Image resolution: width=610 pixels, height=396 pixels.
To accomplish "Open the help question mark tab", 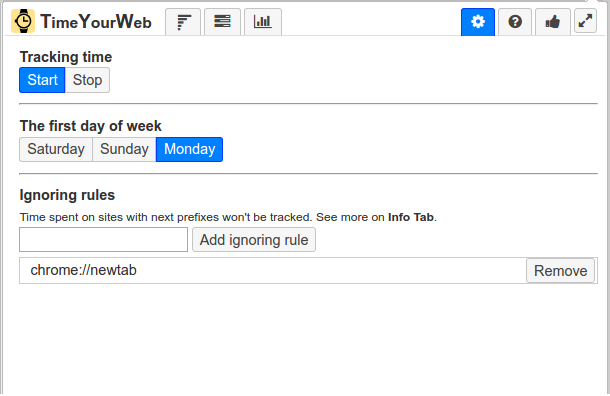I will pyautogui.click(x=515, y=22).
